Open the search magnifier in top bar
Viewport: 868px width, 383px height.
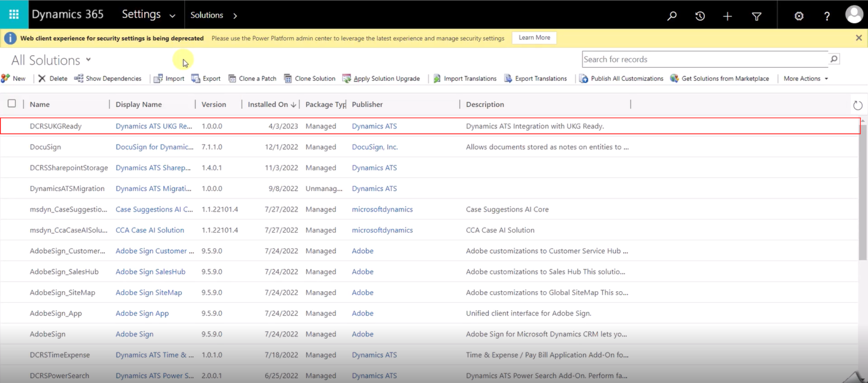coord(672,16)
